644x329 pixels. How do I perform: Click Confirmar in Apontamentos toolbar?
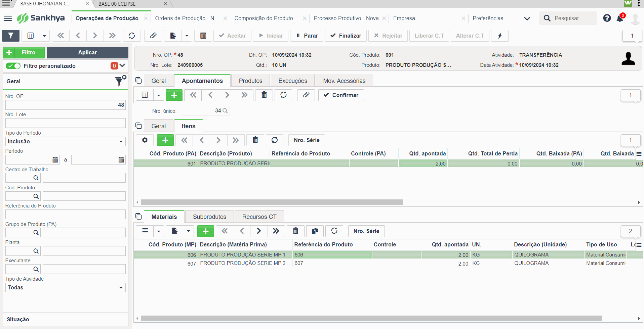click(x=341, y=95)
